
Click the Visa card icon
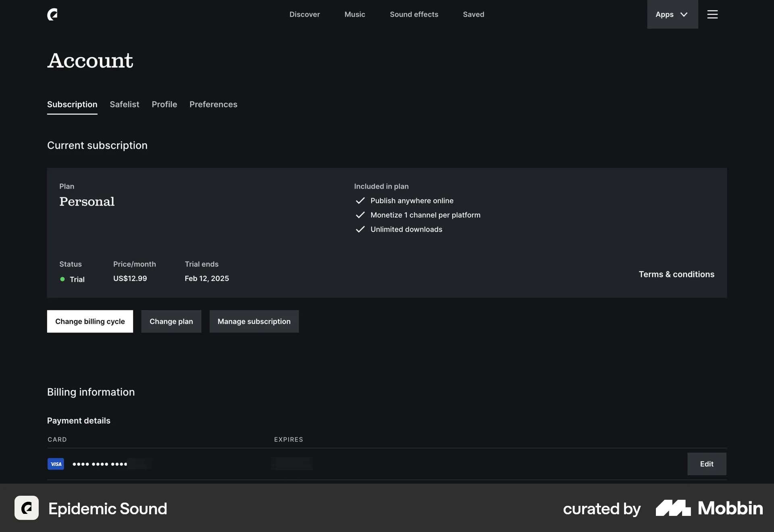pos(56,464)
